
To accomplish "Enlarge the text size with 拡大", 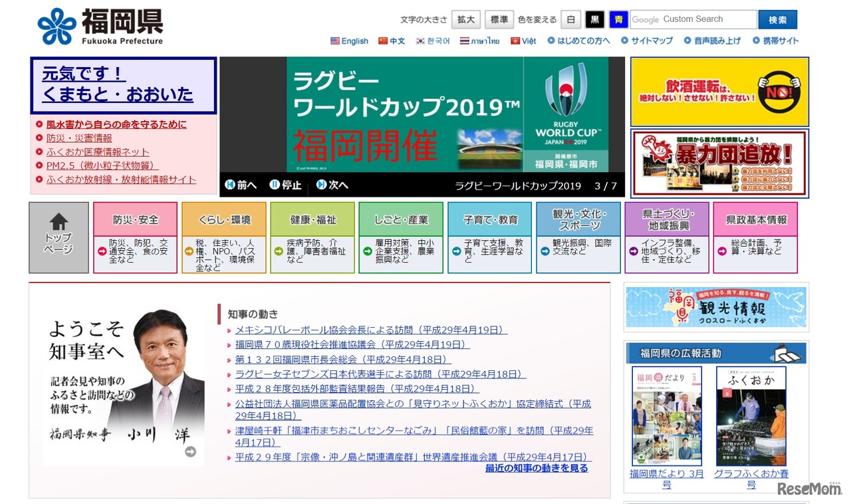I will tap(466, 20).
